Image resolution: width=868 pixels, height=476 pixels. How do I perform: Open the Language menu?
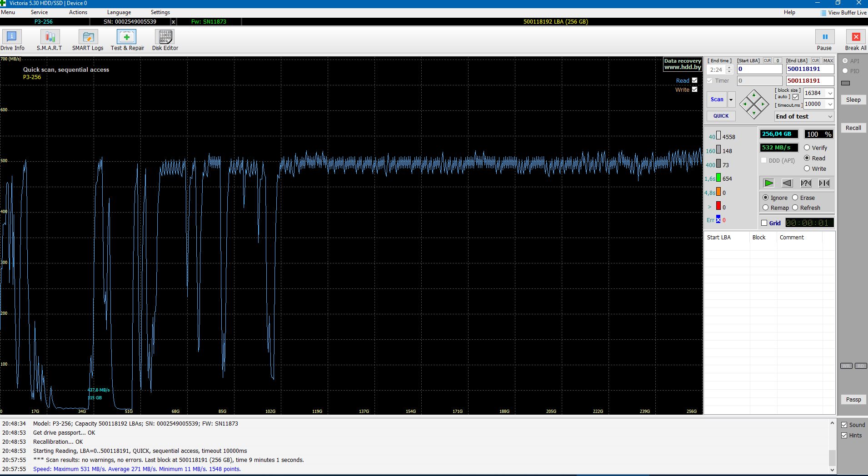tap(119, 12)
